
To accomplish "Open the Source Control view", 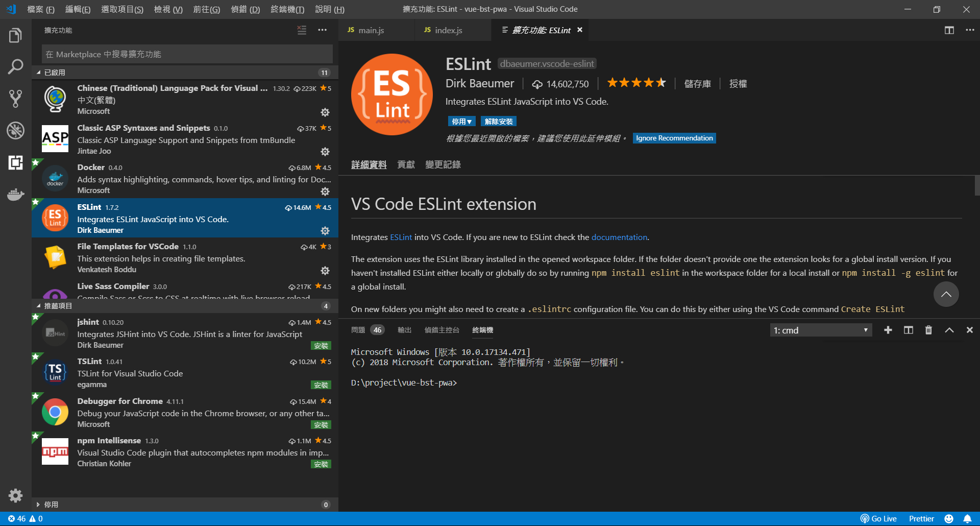I will point(15,98).
